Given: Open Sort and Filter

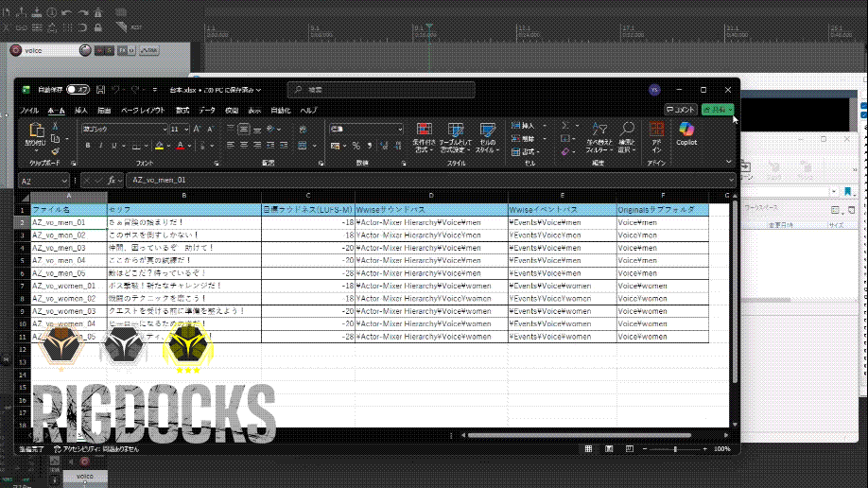Looking at the screenshot, I should click(599, 138).
